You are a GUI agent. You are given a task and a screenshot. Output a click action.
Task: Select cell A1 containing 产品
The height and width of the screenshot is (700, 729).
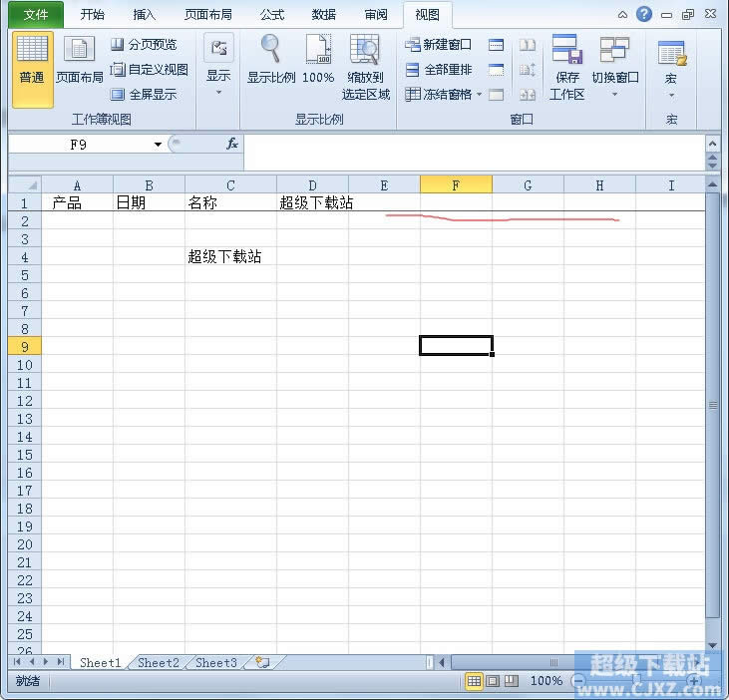point(77,202)
